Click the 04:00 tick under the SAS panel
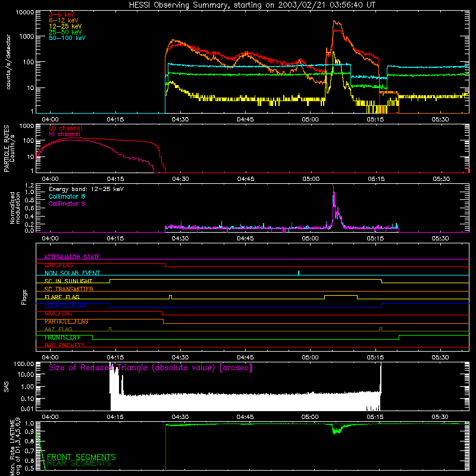This screenshot has width=476, height=476. click(50, 417)
